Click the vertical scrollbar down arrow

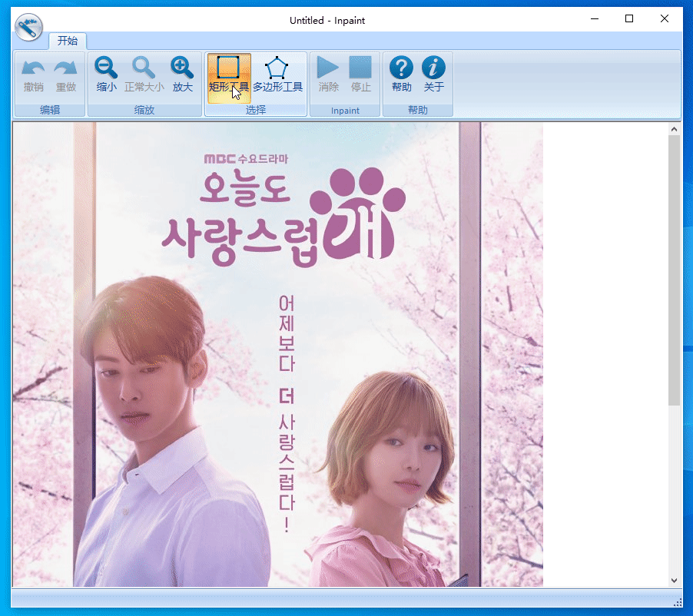tap(674, 581)
